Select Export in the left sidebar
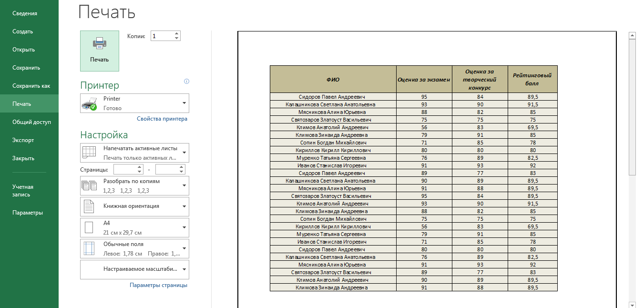The image size is (644, 308). pos(23,140)
